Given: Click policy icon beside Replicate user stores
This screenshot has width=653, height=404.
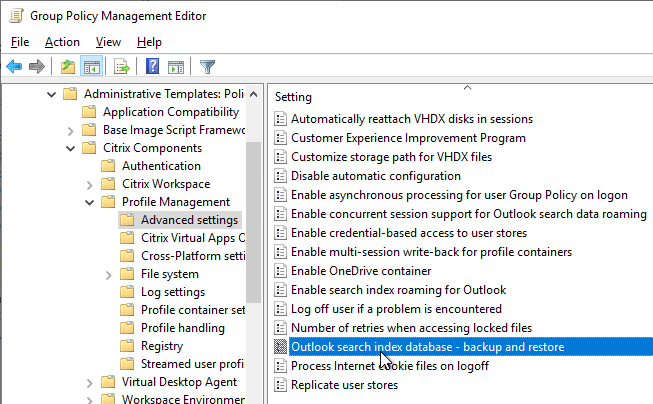Looking at the screenshot, I should coord(280,385).
